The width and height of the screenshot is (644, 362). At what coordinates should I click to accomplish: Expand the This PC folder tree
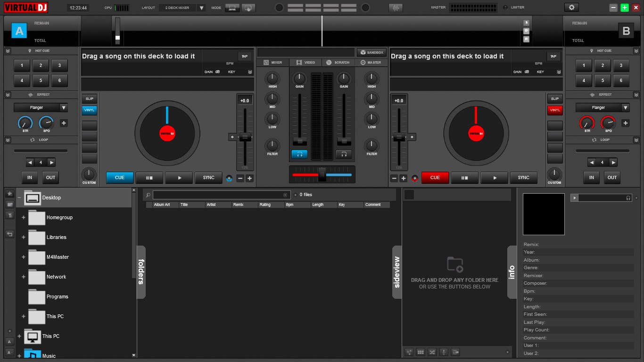pyautogui.click(x=23, y=316)
